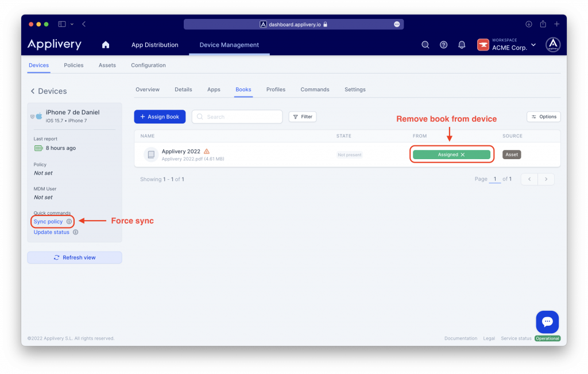The image size is (588, 374).
Task: Expand the browser sidebar dropdown arrow
Action: [72, 24]
